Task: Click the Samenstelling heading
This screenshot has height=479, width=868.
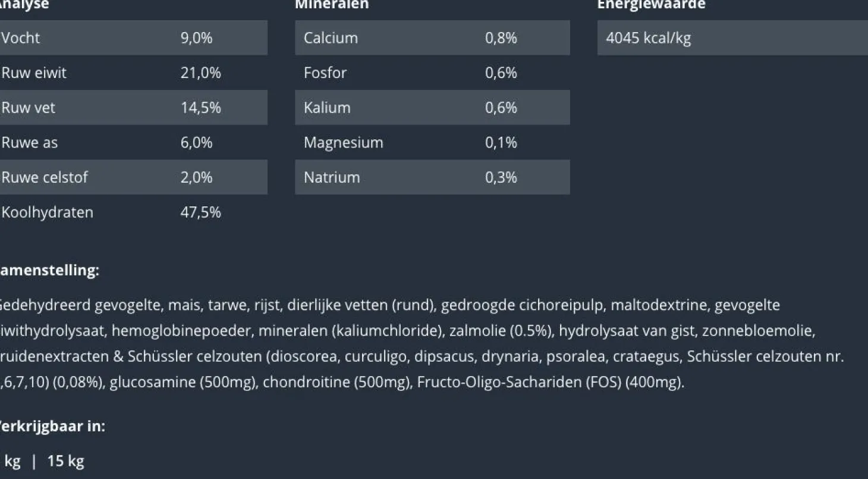Action: point(49,270)
